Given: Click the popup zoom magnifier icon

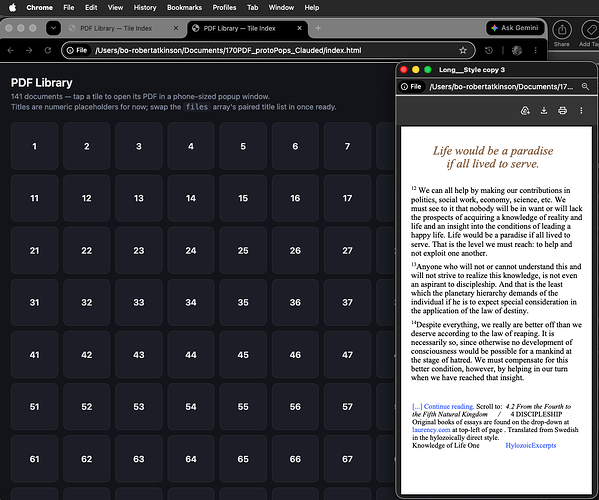Looking at the screenshot, I should 585,87.
